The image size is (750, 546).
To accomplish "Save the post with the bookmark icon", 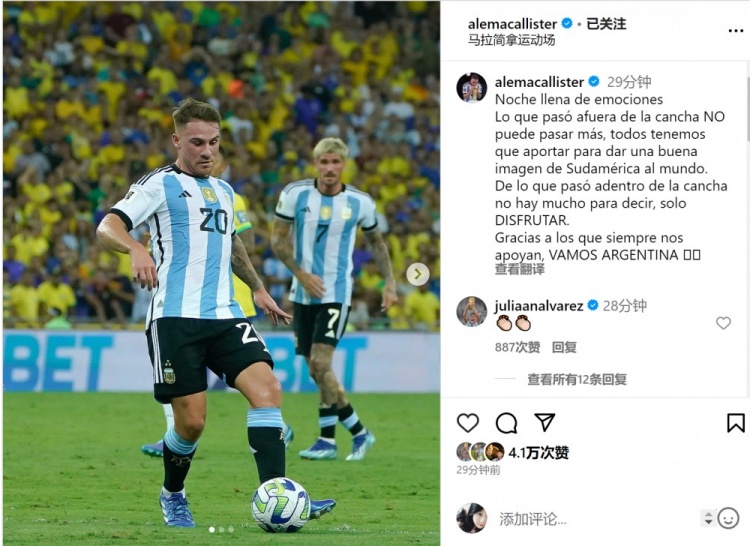I will coord(736,423).
